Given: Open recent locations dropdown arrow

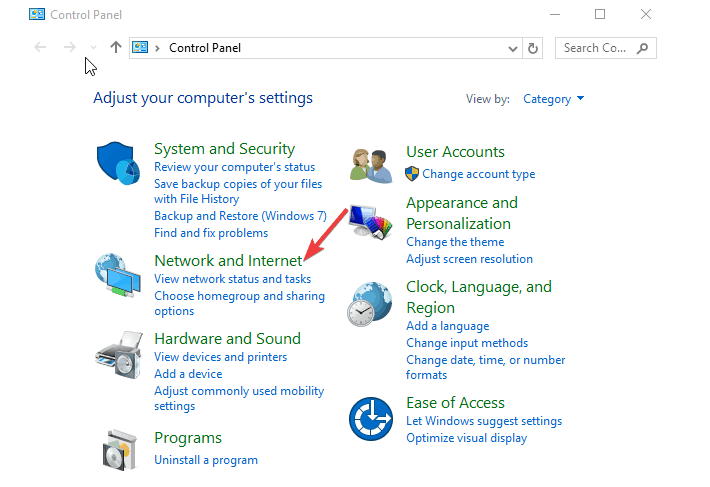Looking at the screenshot, I should click(93, 48).
